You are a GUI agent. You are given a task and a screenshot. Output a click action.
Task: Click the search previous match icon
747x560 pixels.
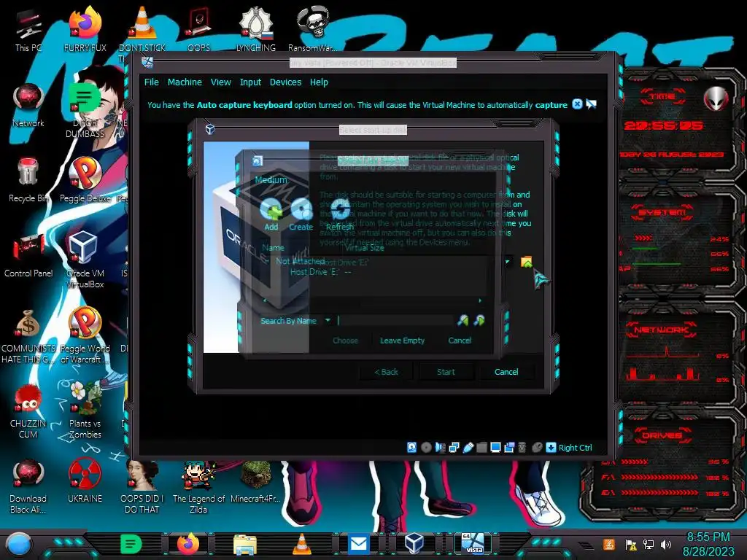click(x=462, y=321)
